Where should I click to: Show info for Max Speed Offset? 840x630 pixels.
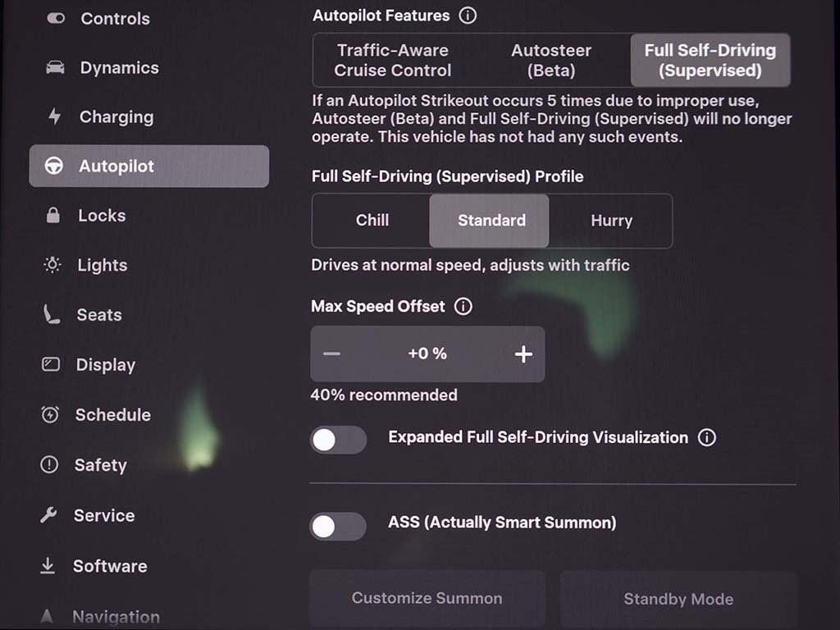[x=463, y=307]
